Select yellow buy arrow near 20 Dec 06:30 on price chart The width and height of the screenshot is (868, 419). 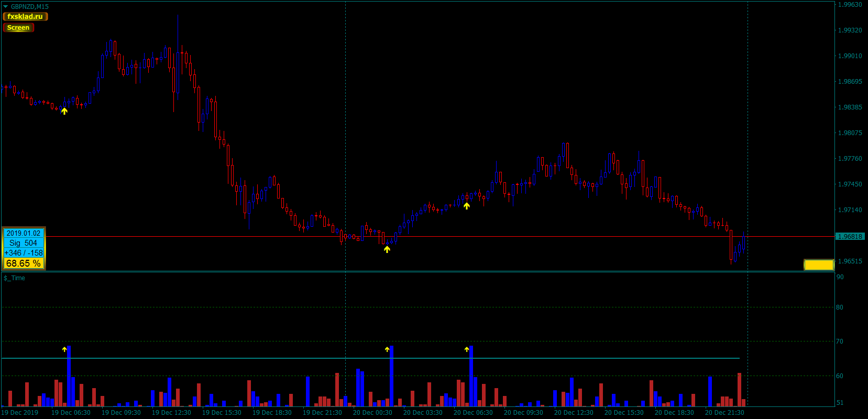tap(467, 206)
